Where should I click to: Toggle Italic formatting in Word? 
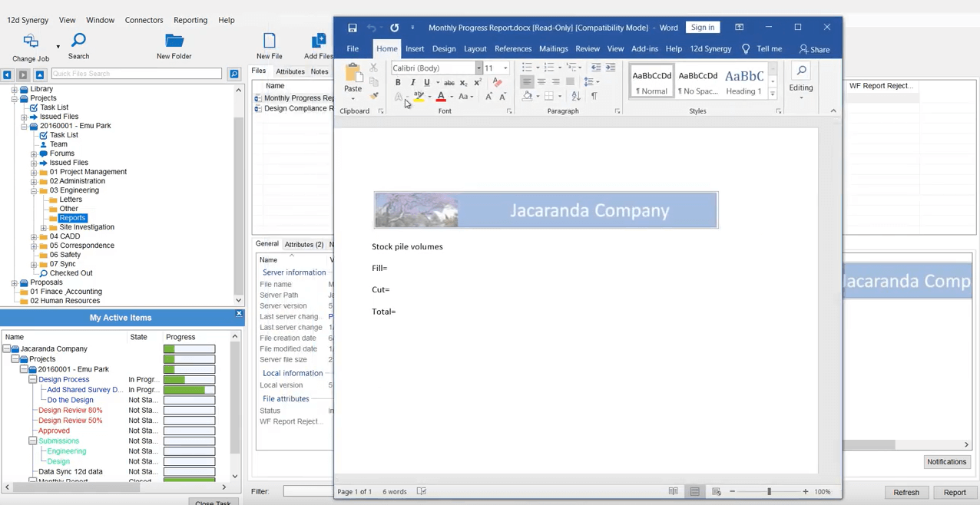(x=412, y=83)
